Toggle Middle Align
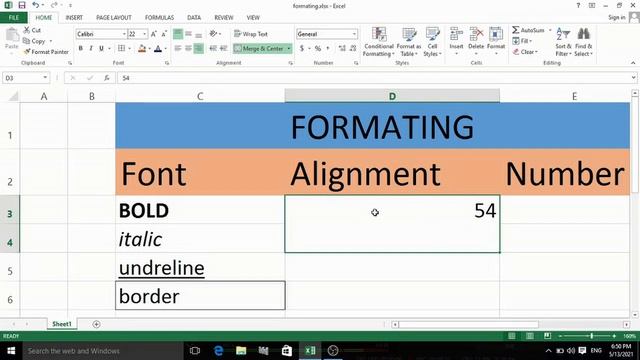Viewport: 640px width, 360px height. click(188, 34)
